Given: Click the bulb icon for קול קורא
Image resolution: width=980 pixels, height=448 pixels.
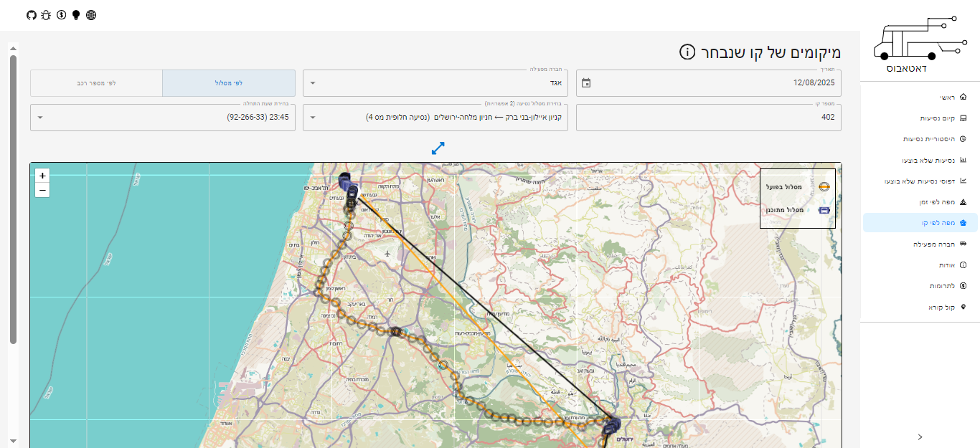Looking at the screenshot, I should [963, 307].
